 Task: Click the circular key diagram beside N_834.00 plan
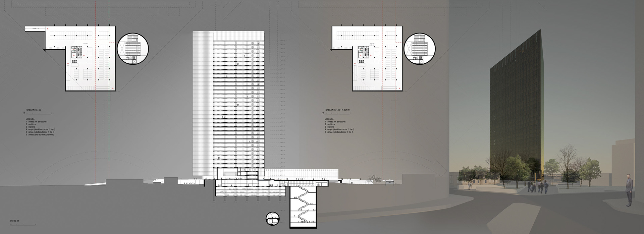point(420,49)
